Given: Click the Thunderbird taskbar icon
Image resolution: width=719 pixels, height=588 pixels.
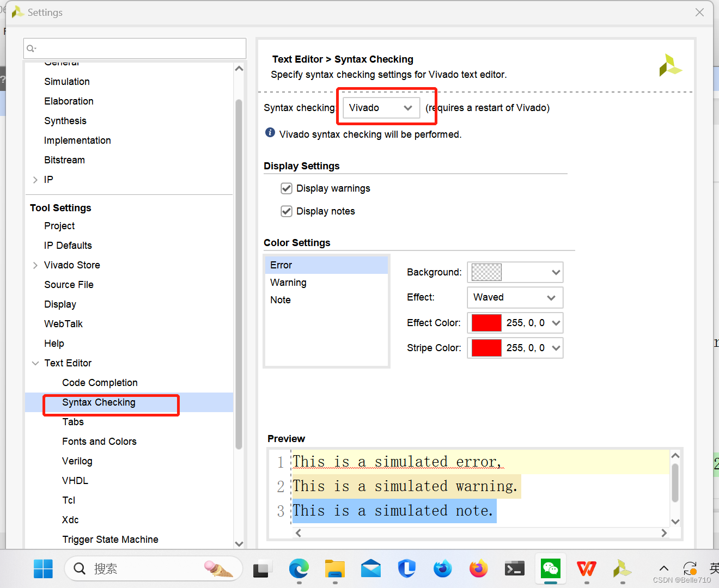Looking at the screenshot, I should [x=443, y=569].
